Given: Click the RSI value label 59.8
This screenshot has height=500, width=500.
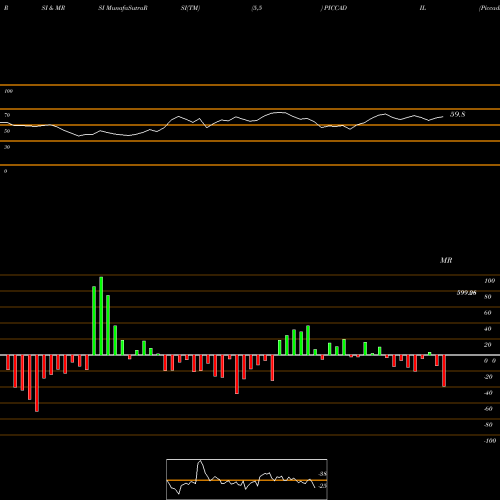Looking at the screenshot, I should tap(457, 114).
